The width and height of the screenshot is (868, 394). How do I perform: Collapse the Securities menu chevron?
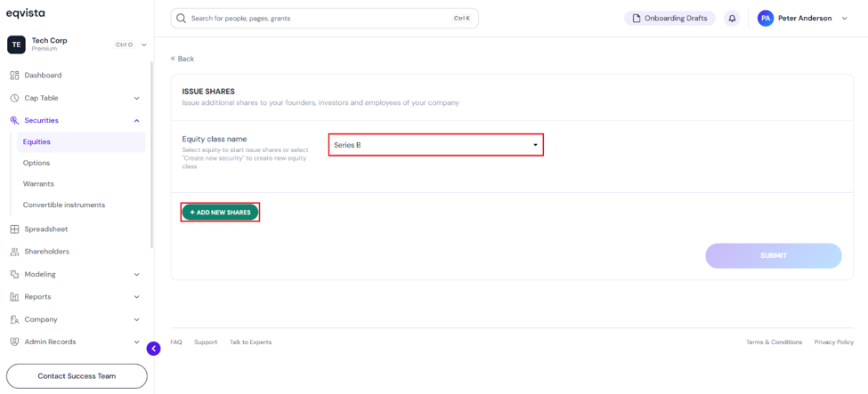[137, 120]
